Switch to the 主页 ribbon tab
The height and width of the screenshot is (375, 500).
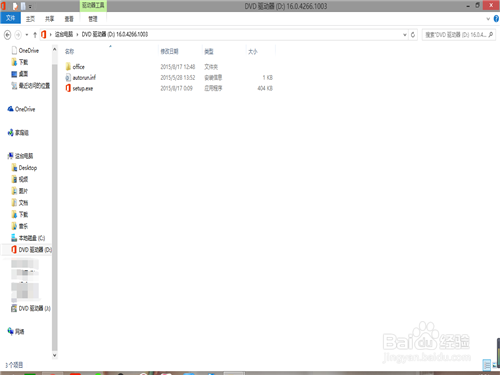point(30,19)
